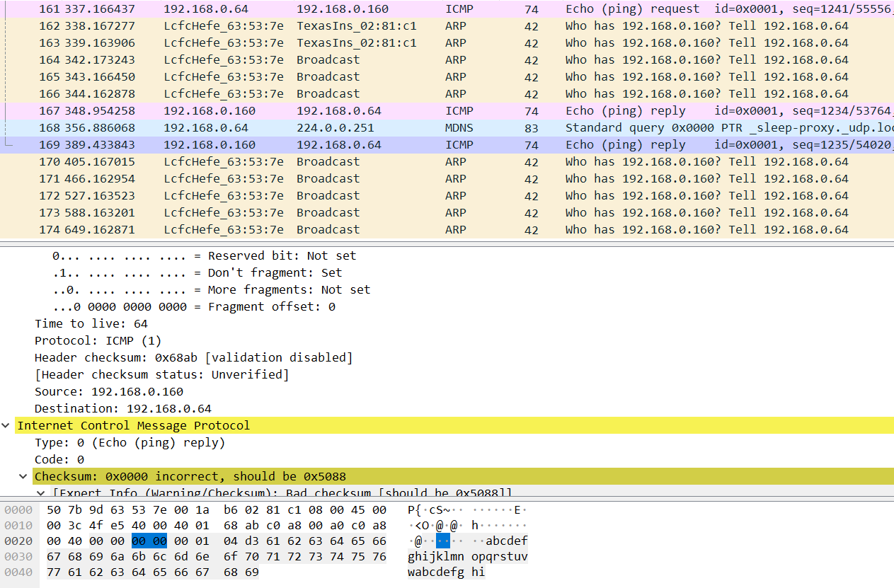This screenshot has height=588, width=894.
Task: Collapse the Internet Control Message Protocol section
Action: pos(6,425)
